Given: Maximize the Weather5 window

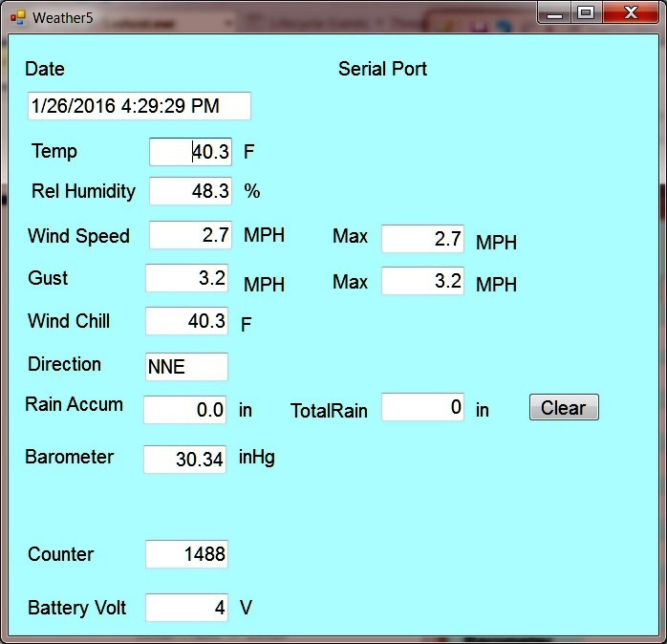Looking at the screenshot, I should [586, 12].
